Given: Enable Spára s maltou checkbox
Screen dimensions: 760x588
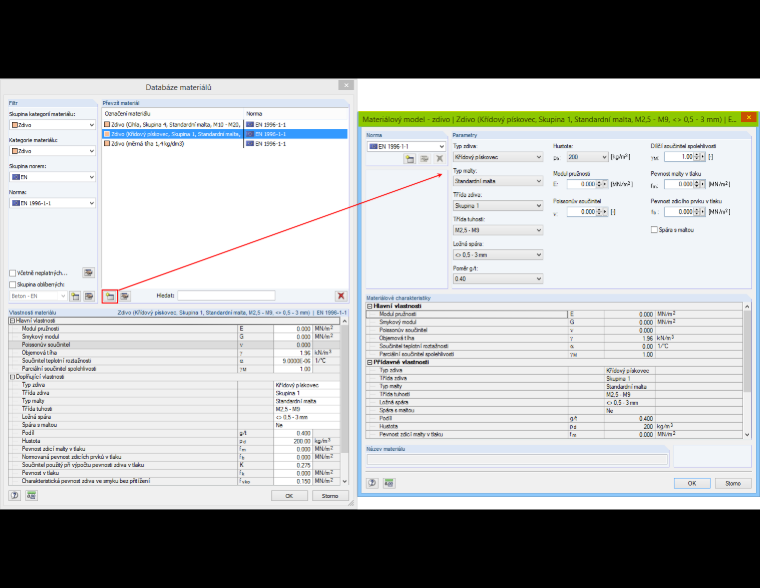Looking at the screenshot, I should [654, 230].
